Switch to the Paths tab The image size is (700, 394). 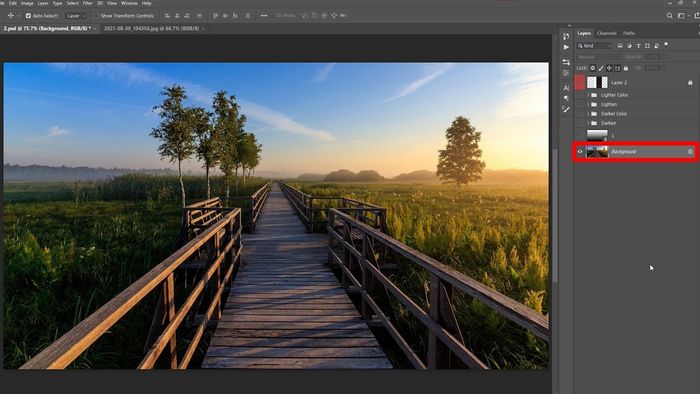pyautogui.click(x=629, y=33)
